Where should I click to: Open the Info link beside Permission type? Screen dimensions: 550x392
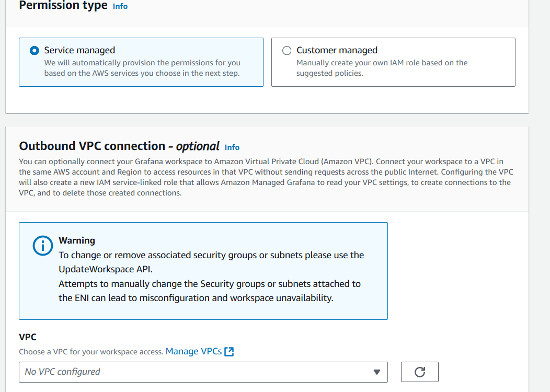(x=120, y=6)
